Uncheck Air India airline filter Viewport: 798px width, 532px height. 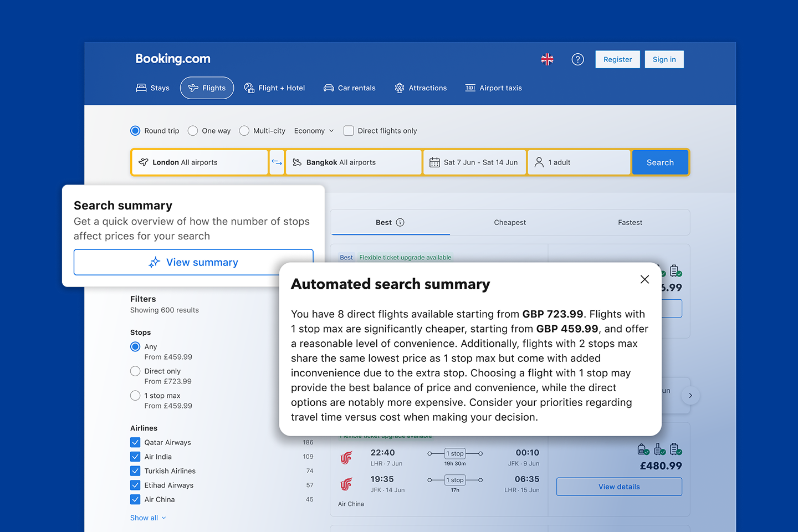click(x=135, y=457)
